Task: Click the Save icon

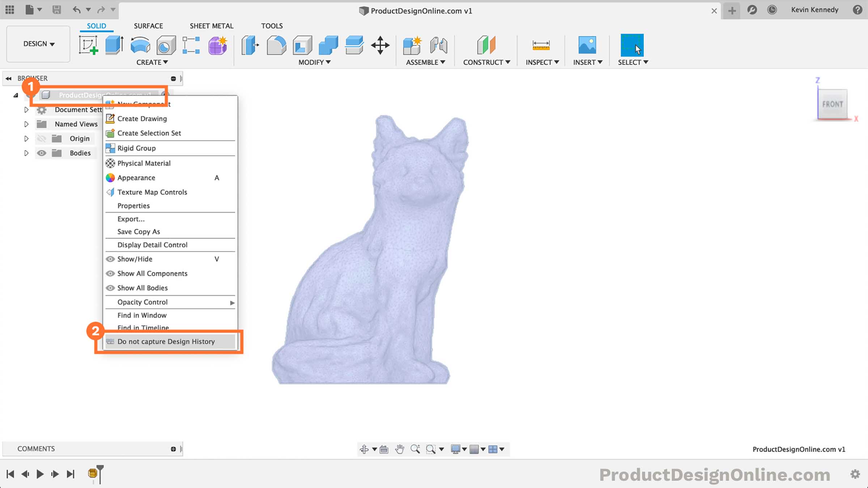Action: [56, 10]
